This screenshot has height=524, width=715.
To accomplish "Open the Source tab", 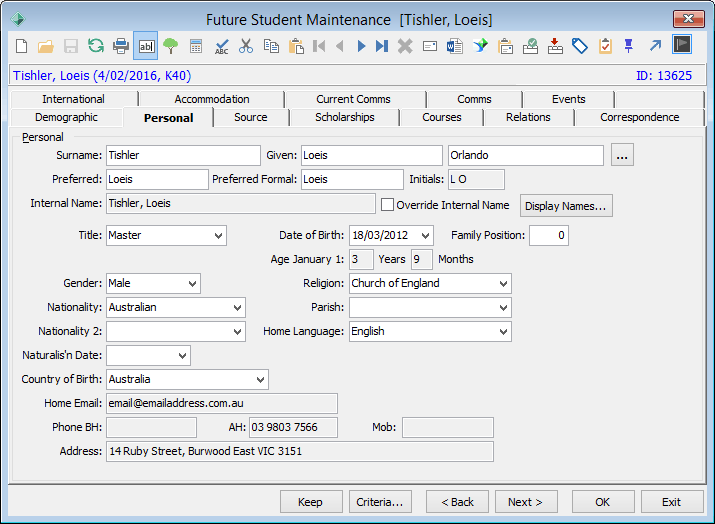I will click(251, 117).
